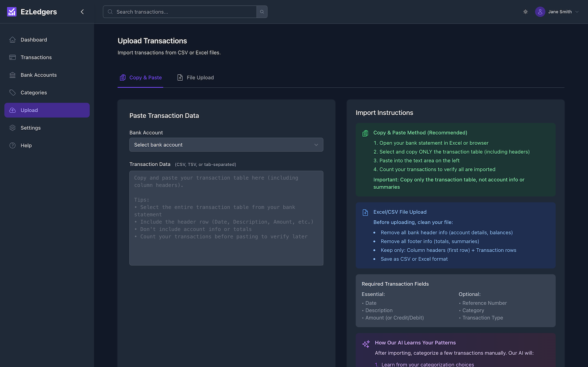Screen dimensions: 588x367
Task: Click 'Remove all footer info' bullet text
Action: click(430, 241)
